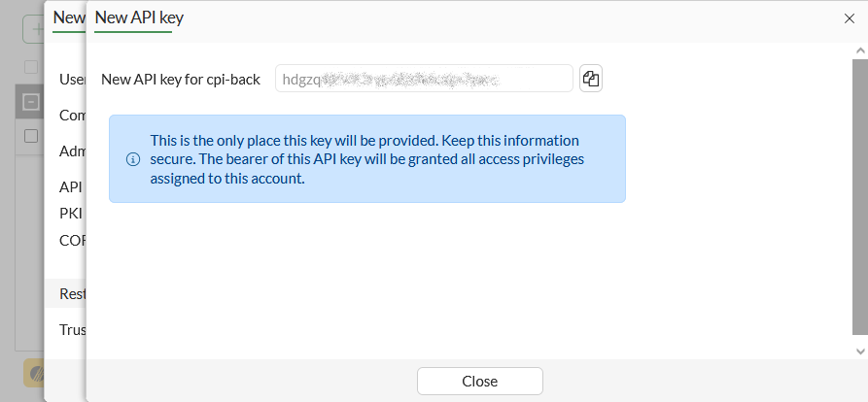The width and height of the screenshot is (868, 402).
Task: Dismiss the dialog with the X icon
Action: click(x=851, y=17)
